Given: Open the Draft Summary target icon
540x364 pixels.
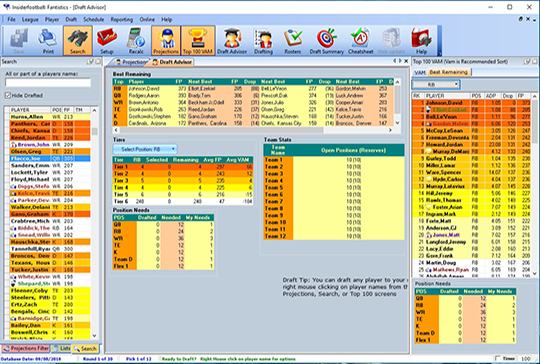Looking at the screenshot, I should tap(326, 41).
